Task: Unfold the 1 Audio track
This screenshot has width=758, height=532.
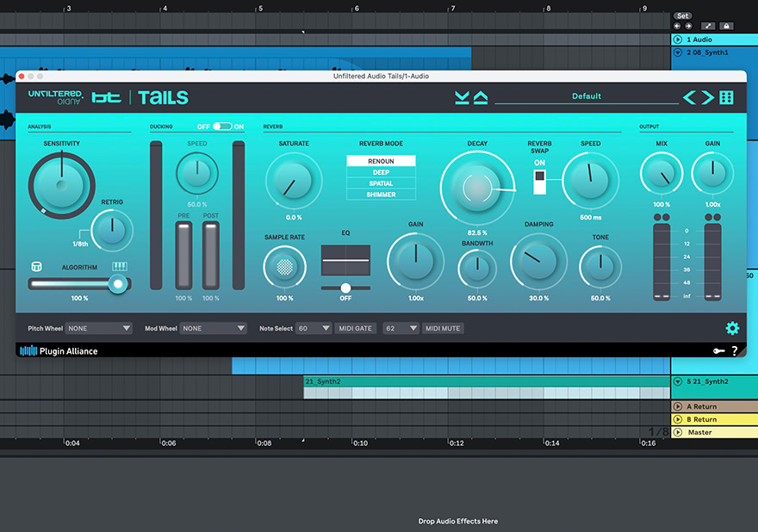Action: pos(678,40)
